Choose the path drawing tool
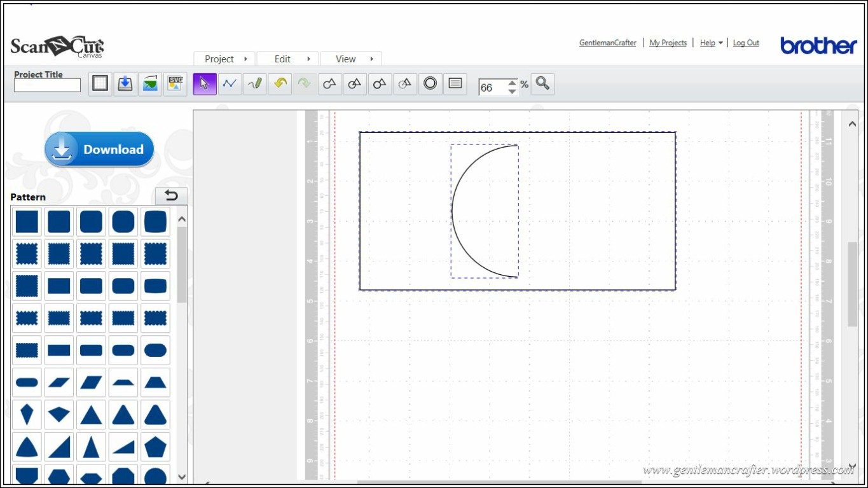The width and height of the screenshot is (868, 488). [x=230, y=84]
